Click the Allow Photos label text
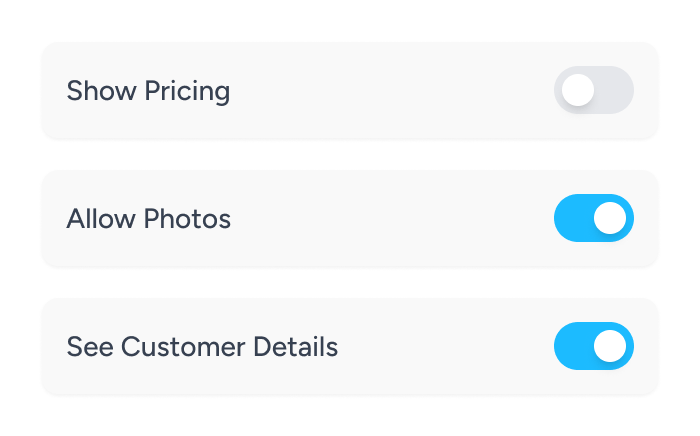 pos(148,219)
